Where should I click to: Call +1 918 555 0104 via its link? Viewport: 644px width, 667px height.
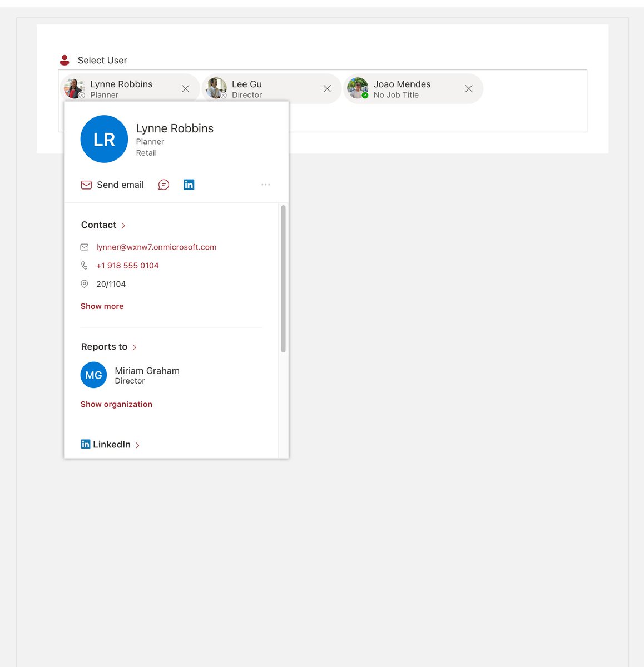[x=127, y=265]
